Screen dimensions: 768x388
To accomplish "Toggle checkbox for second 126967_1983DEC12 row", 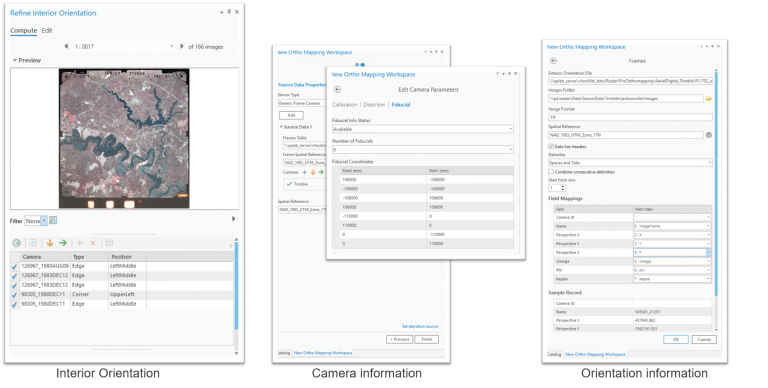I will [x=14, y=285].
